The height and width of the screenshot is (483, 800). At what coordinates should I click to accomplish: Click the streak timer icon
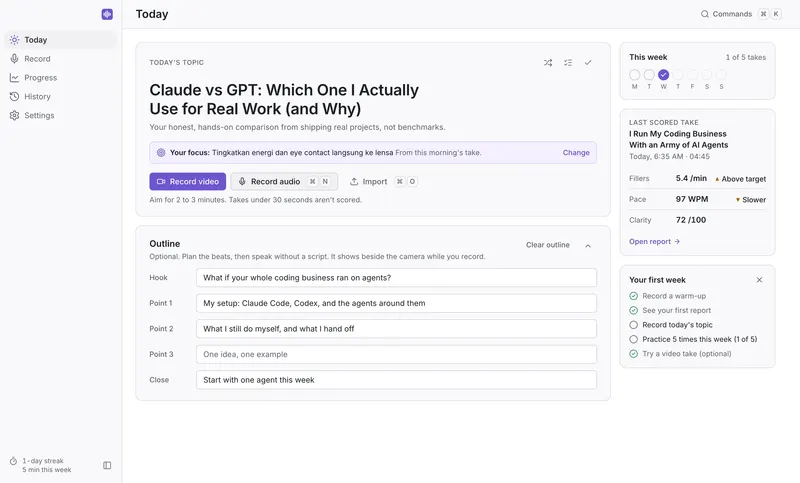(x=13, y=461)
